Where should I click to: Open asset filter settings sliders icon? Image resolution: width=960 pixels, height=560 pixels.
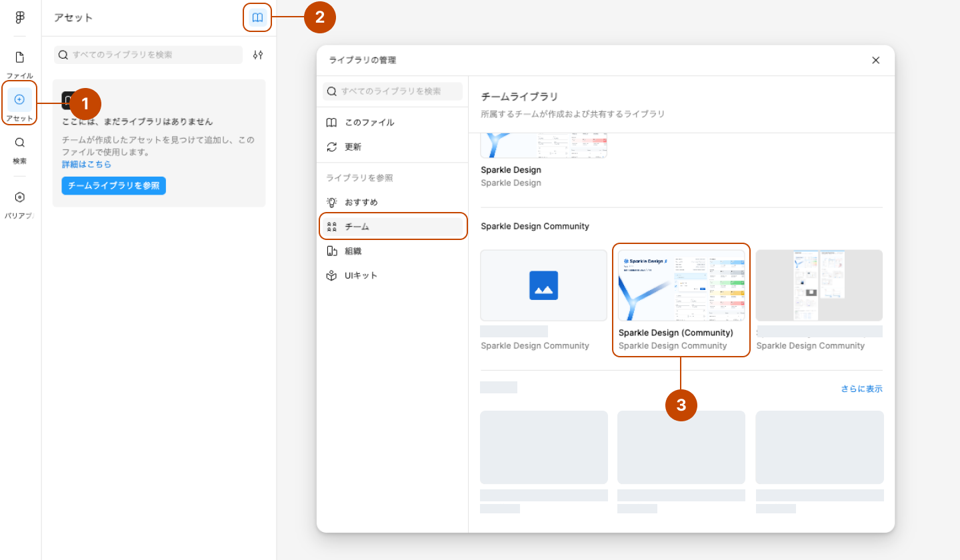(x=258, y=55)
